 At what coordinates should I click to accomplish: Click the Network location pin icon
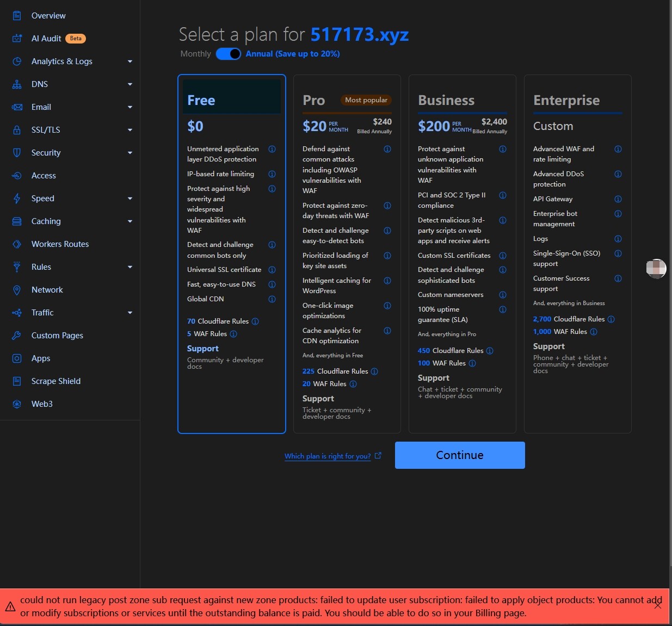pos(17,290)
